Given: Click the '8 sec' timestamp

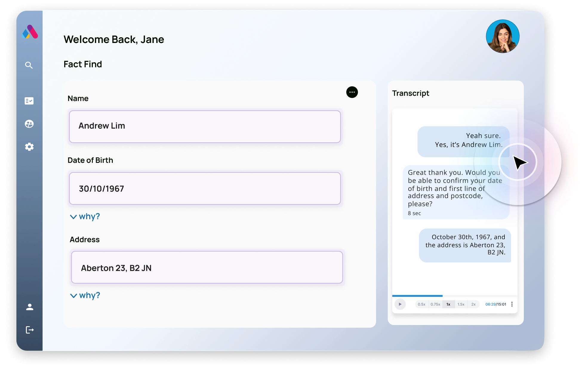Looking at the screenshot, I should point(414,213).
